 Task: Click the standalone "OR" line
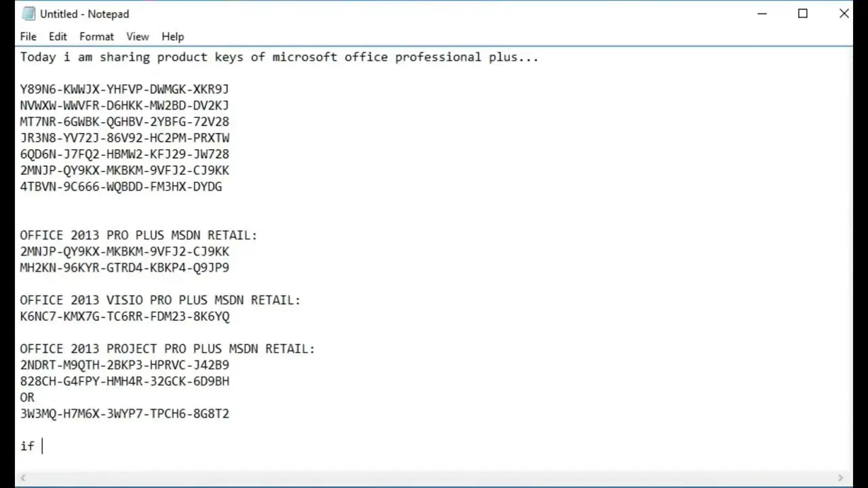click(27, 398)
